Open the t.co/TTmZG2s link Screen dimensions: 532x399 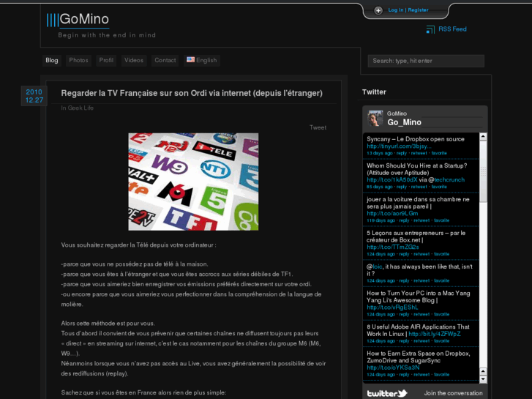point(392,247)
